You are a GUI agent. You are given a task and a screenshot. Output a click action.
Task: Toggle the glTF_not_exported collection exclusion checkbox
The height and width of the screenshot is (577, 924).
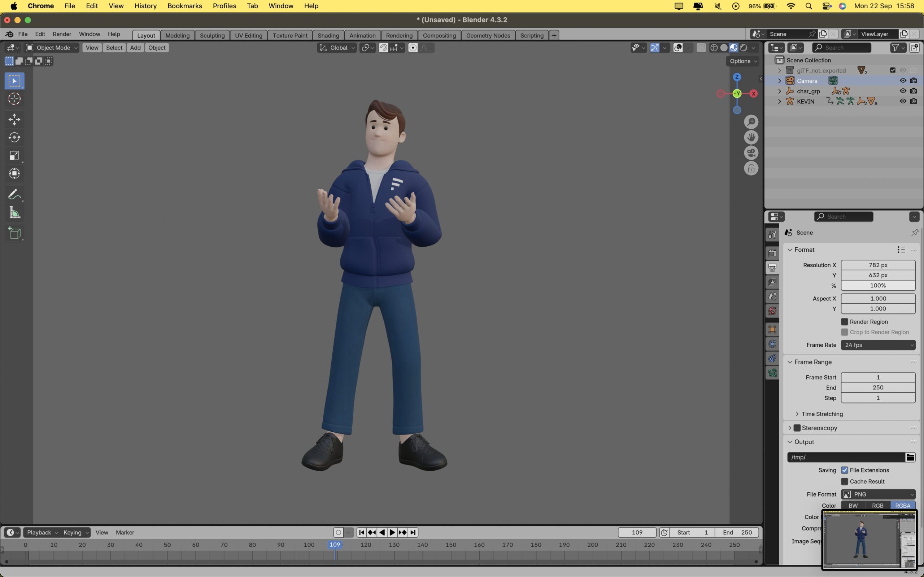[892, 70]
